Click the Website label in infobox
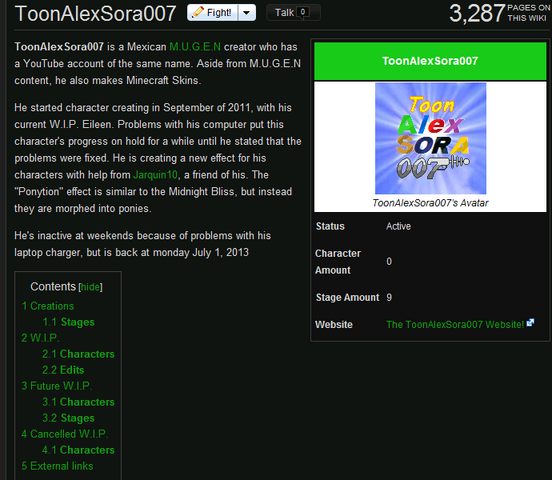 pos(334,324)
